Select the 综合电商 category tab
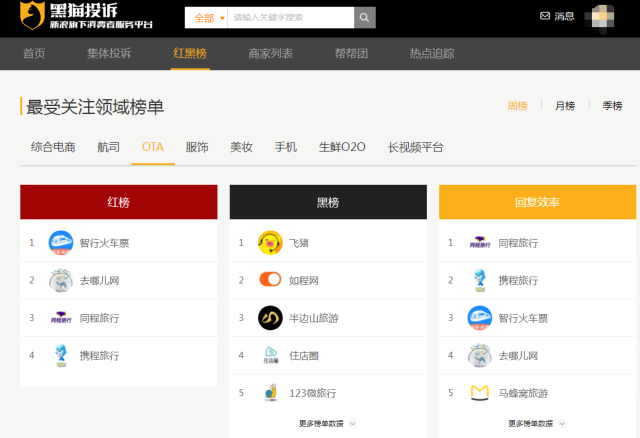Image resolution: width=640 pixels, height=438 pixels. [53, 147]
